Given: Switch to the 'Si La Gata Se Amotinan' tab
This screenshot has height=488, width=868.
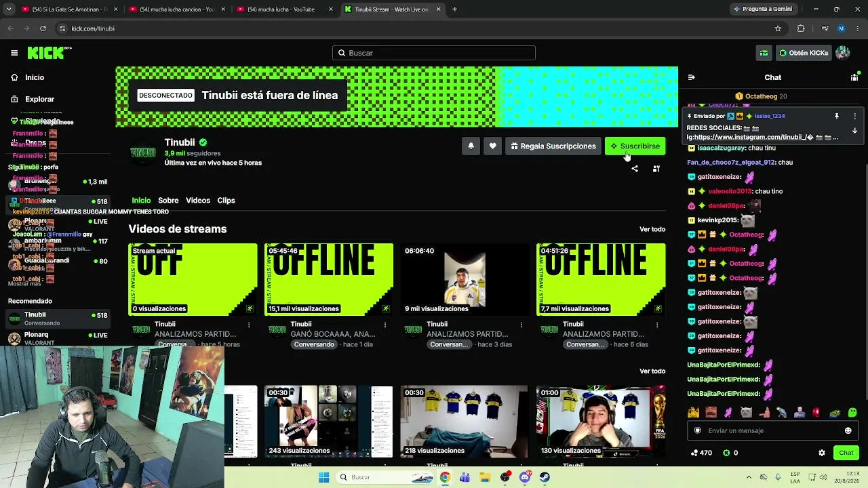Looking at the screenshot, I should [x=69, y=9].
